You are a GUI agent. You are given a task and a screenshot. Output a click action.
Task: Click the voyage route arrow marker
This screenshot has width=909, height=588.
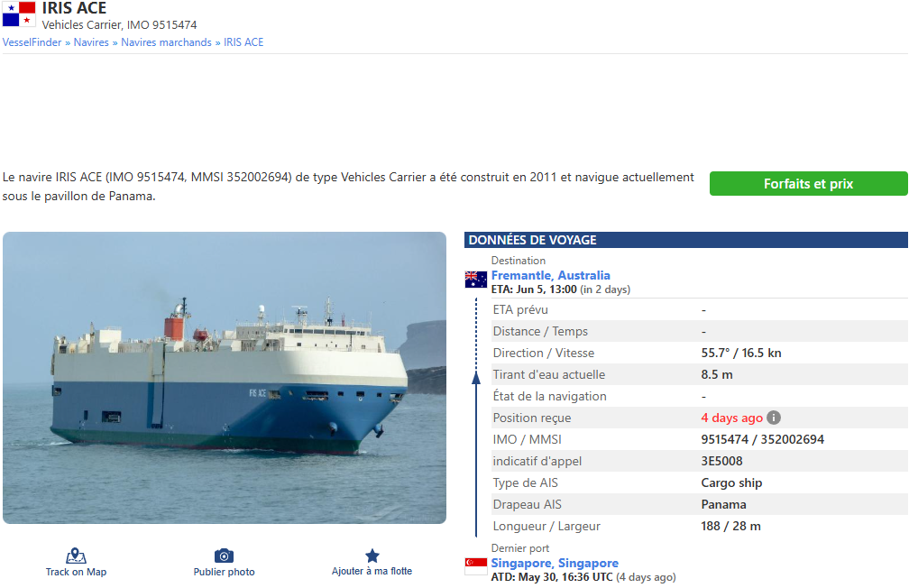coord(476,378)
